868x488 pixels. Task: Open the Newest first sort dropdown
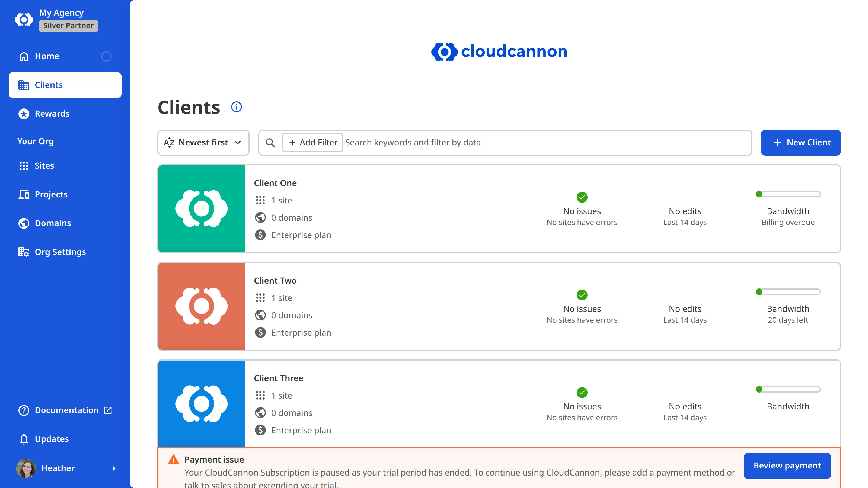pyautogui.click(x=203, y=142)
